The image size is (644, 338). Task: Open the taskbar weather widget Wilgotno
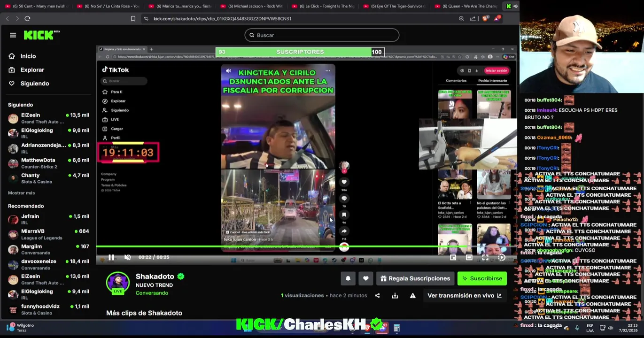pyautogui.click(x=20, y=328)
